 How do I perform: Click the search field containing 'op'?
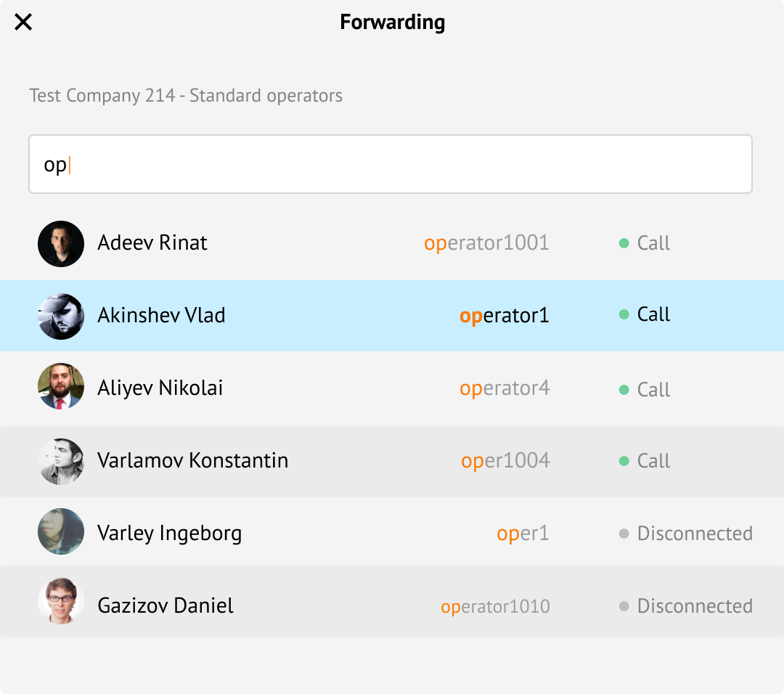(391, 164)
